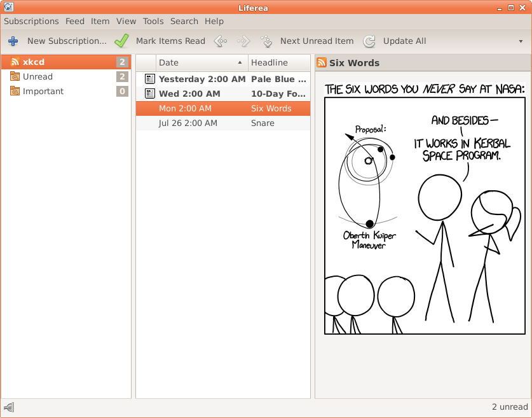Click the Update All refresh icon
This screenshot has width=532, height=418.
pos(369,41)
